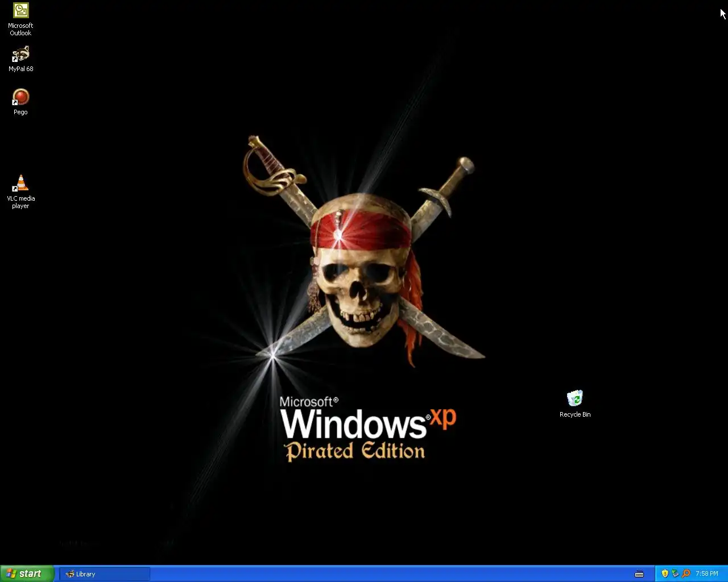Activate the Library taskbar button
728x582 pixels.
pos(105,574)
